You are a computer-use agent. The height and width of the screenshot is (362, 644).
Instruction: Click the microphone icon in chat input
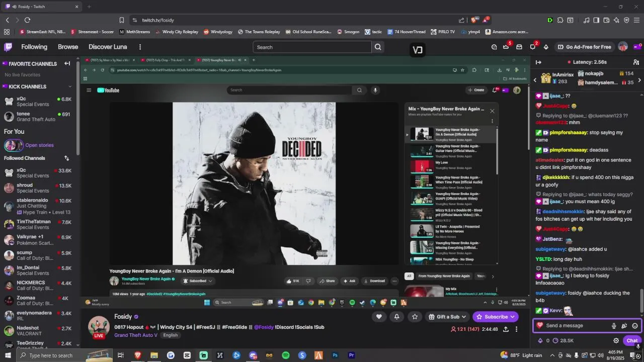pyautogui.click(x=614, y=325)
